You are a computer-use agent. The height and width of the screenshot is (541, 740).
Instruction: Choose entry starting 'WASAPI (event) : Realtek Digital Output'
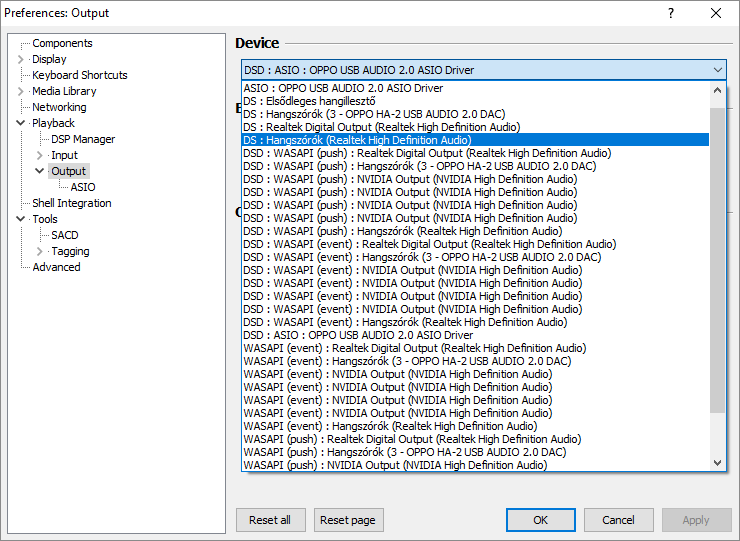[x=475, y=348]
